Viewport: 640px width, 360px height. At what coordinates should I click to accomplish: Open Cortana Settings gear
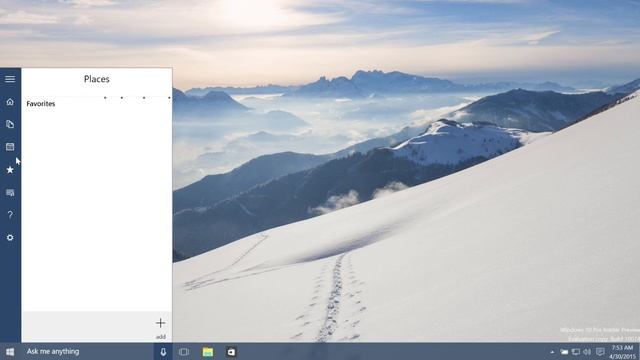tap(10, 238)
